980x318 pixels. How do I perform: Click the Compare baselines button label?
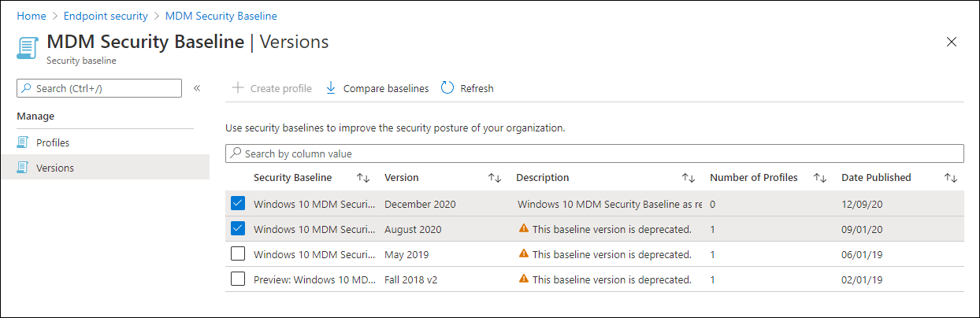point(386,88)
